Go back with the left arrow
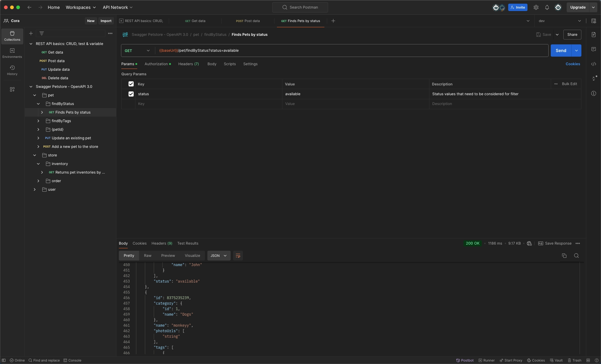This screenshot has width=601, height=364. (x=29, y=7)
